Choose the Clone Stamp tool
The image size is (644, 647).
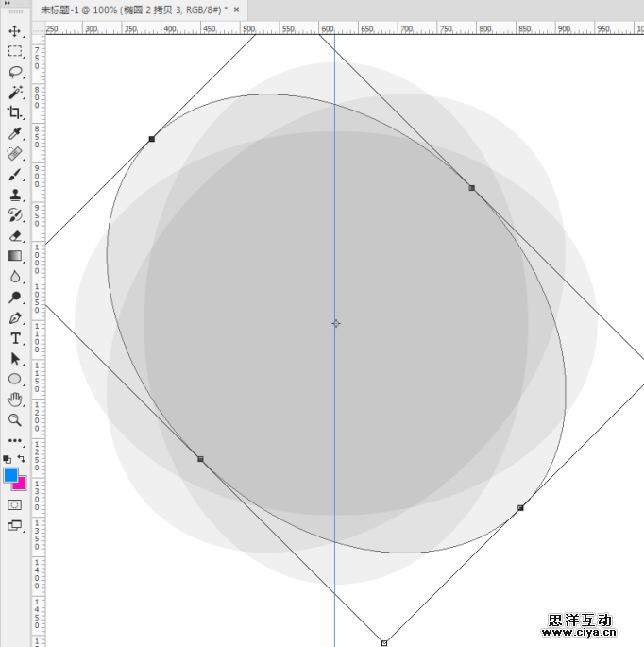pos(15,195)
